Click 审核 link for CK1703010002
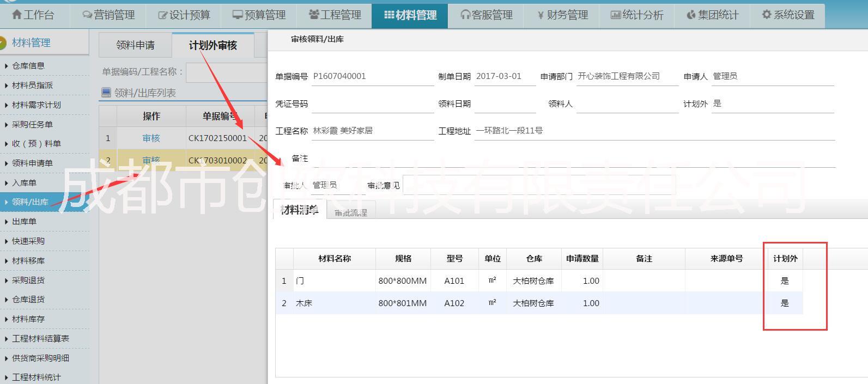 (151, 161)
